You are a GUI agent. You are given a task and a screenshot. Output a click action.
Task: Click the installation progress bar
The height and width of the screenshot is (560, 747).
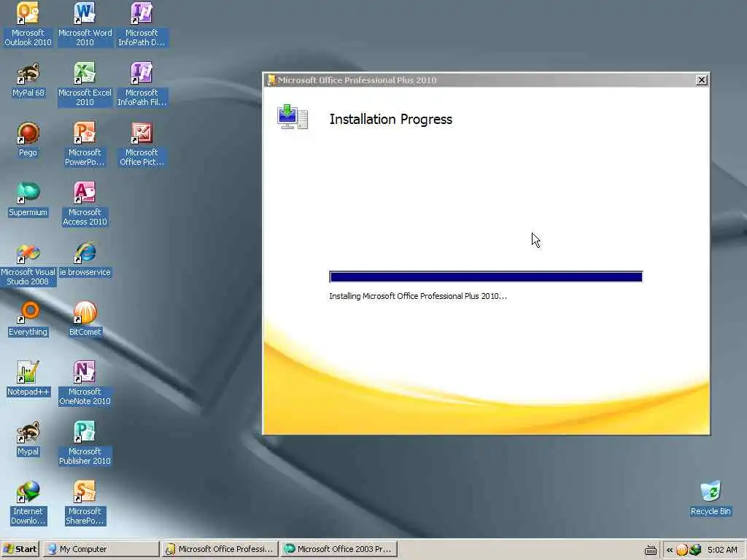[x=486, y=276]
